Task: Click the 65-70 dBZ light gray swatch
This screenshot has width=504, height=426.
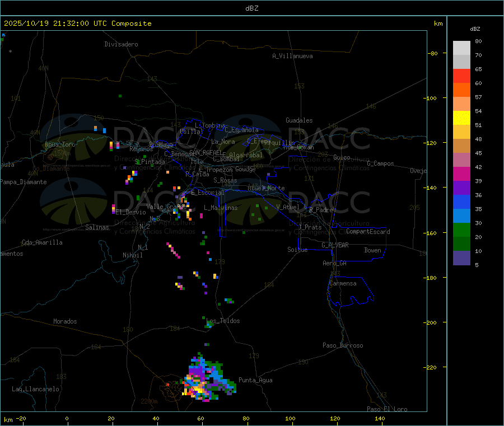Action: (461, 62)
